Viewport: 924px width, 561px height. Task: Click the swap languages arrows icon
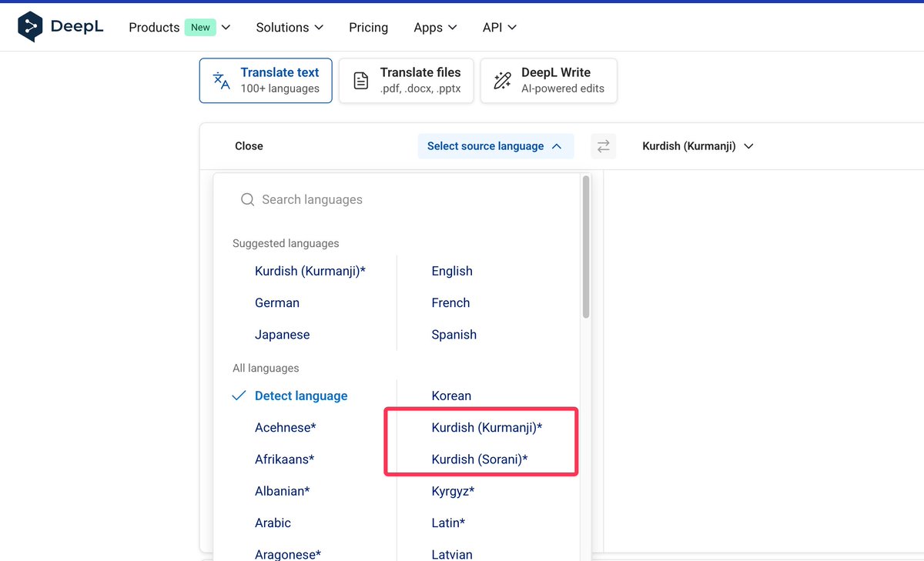pos(604,146)
